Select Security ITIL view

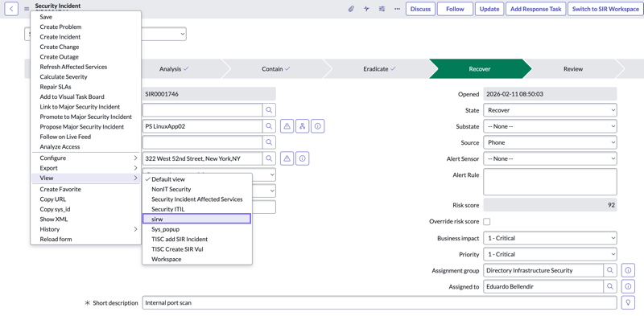click(196, 209)
